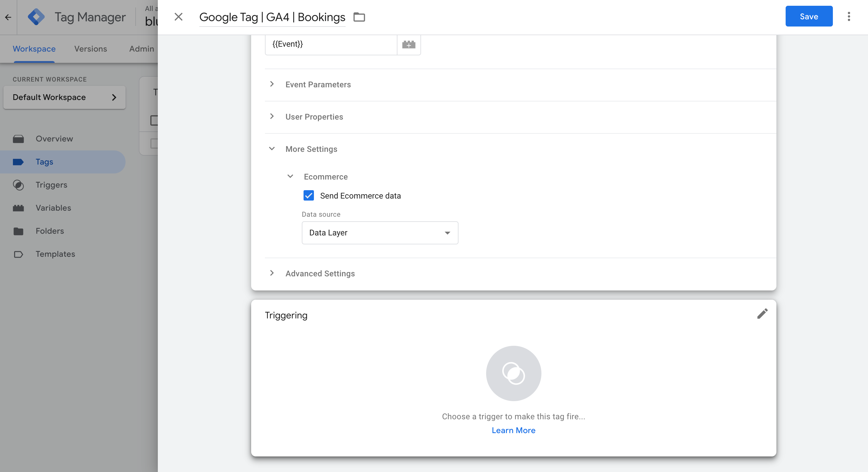The image size is (868, 472).
Task: Save the tag configuration
Action: point(809,16)
